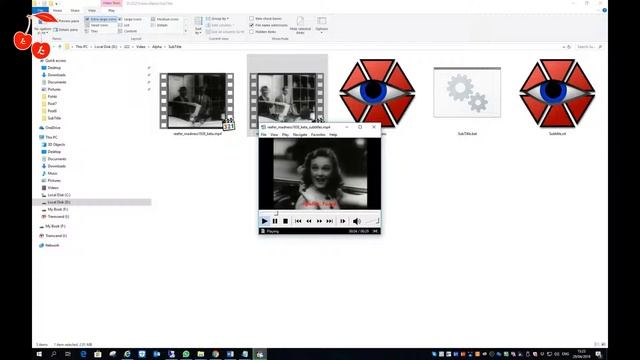
Task: Open View menu in media player
Action: point(274,134)
